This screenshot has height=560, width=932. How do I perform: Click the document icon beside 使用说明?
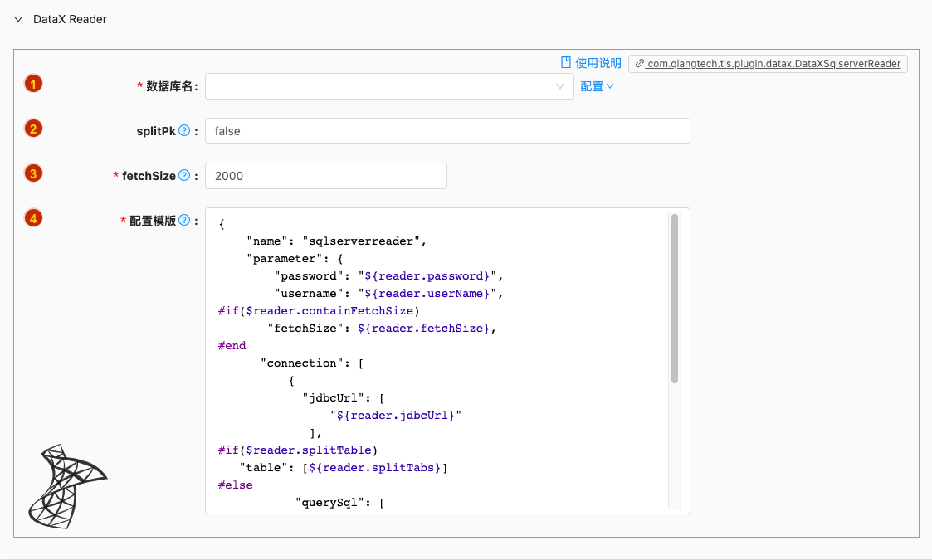[x=566, y=62]
